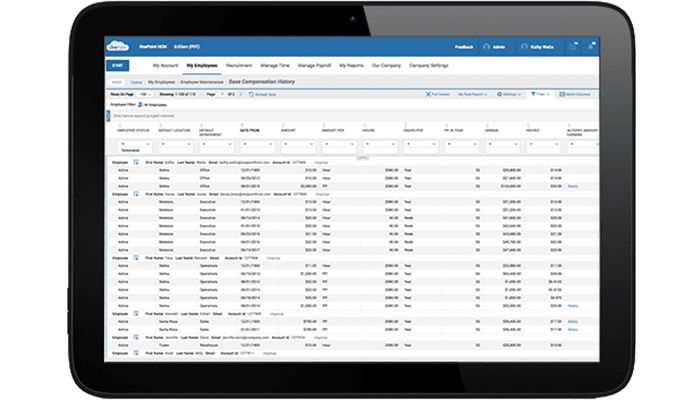Click the Ungroup link in Kacey's group row
Viewport: 700px width, 400px height.
click(x=322, y=195)
